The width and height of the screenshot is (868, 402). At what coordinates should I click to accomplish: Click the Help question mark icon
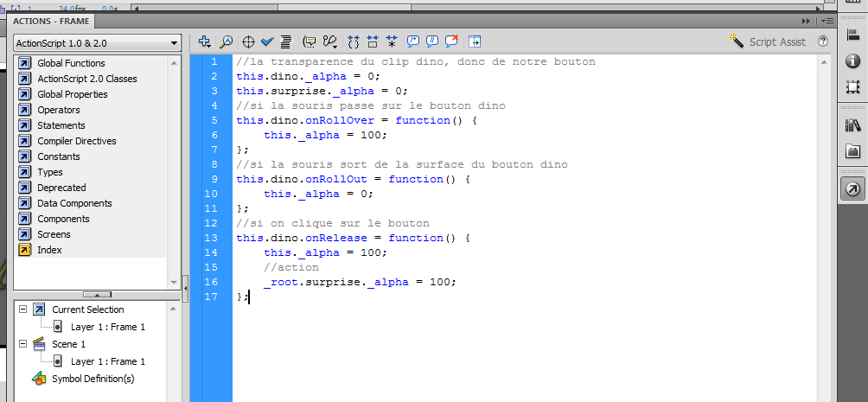(x=823, y=41)
